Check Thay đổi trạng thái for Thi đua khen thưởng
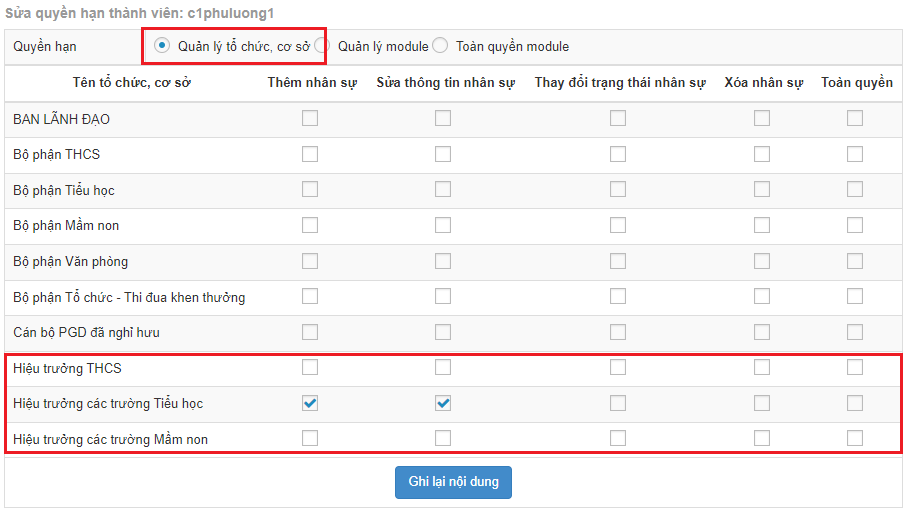The height and width of the screenshot is (508, 910). [x=618, y=296]
